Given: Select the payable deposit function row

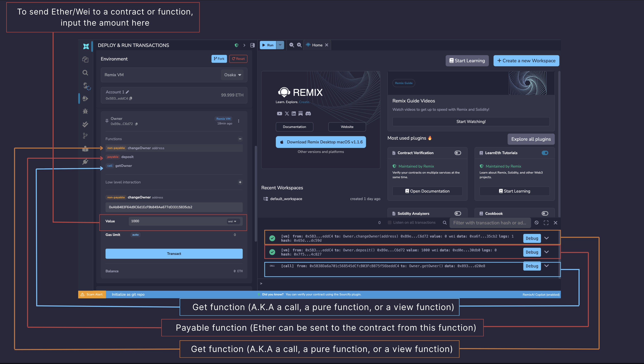Looking at the screenshot, I should pos(174,157).
